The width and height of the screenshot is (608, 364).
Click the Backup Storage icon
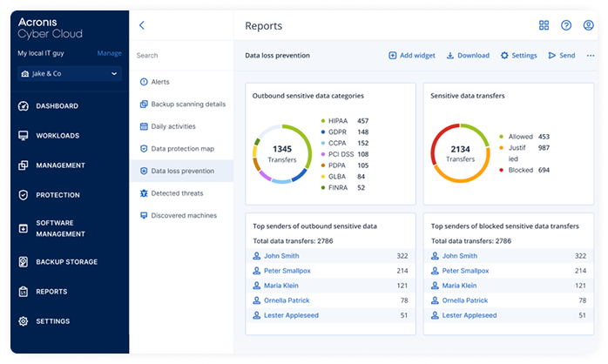pos(22,262)
